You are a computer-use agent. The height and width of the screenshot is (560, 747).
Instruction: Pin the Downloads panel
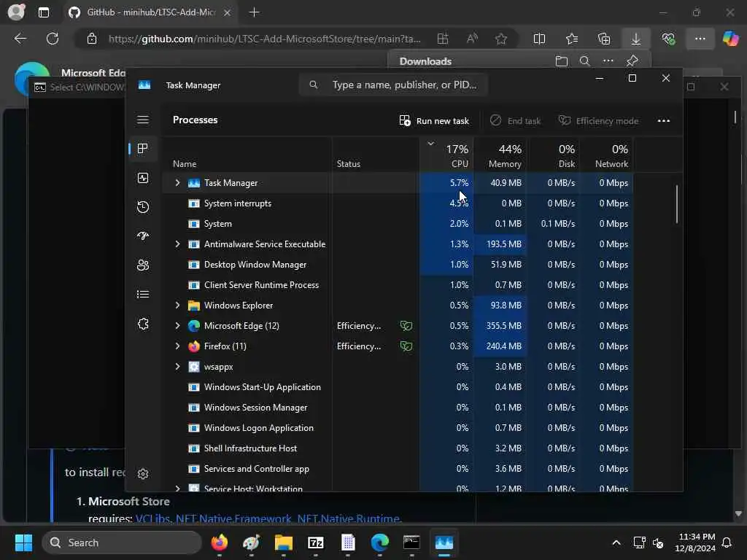pos(632,61)
